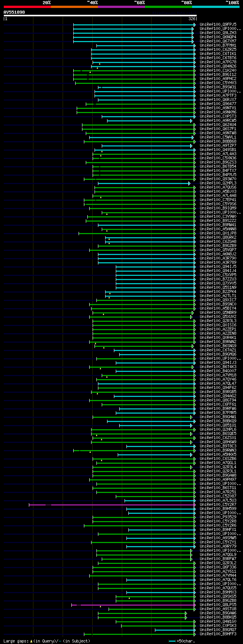Viewport: 243px width, 644px height.
Task: Click the orange ~40% identity legend bar
Action: pyautogui.click(x=74, y=6)
